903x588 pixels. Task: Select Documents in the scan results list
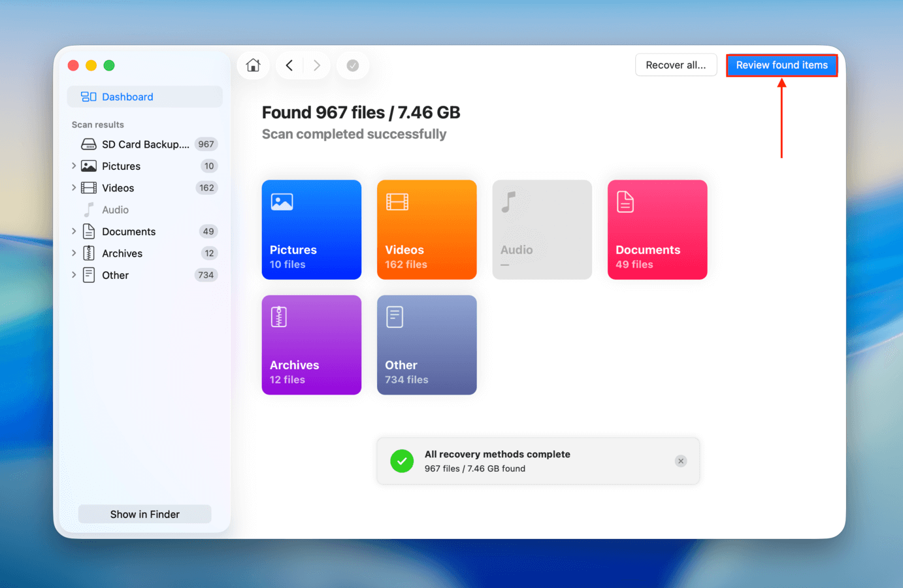129,231
